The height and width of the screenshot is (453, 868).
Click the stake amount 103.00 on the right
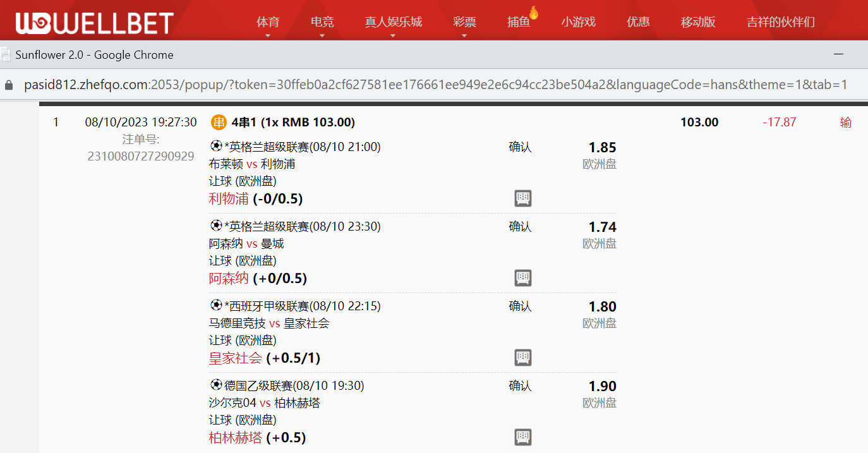click(x=699, y=122)
